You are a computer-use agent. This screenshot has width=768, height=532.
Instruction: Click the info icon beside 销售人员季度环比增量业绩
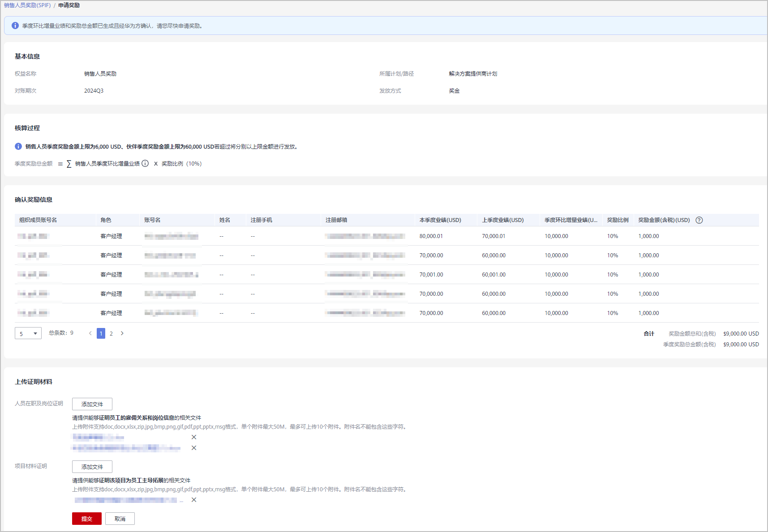145,164
